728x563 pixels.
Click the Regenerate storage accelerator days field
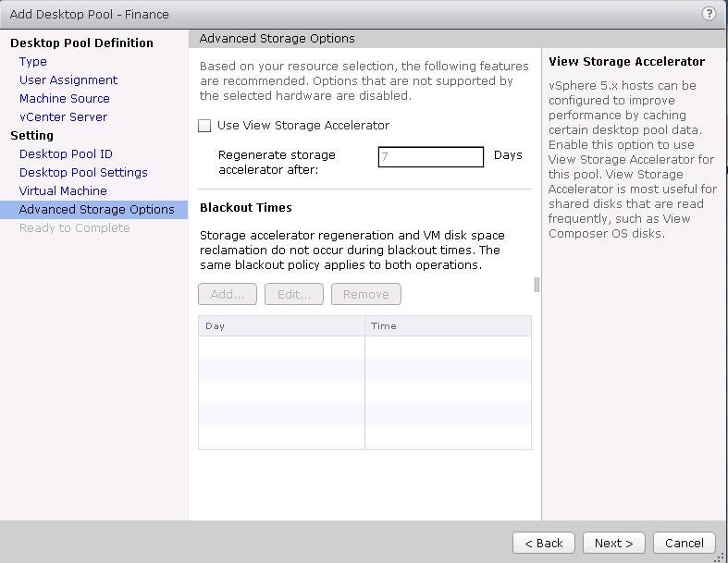pos(430,157)
